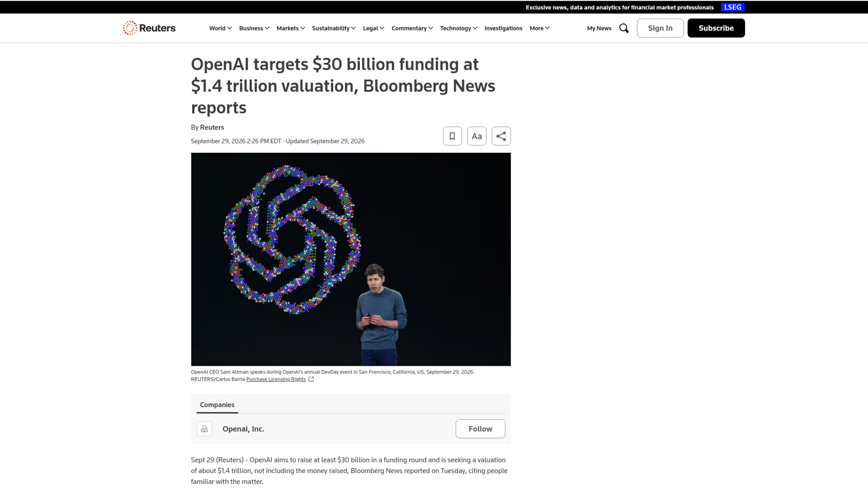Select the Companies tab
The image size is (868, 488).
tap(217, 405)
